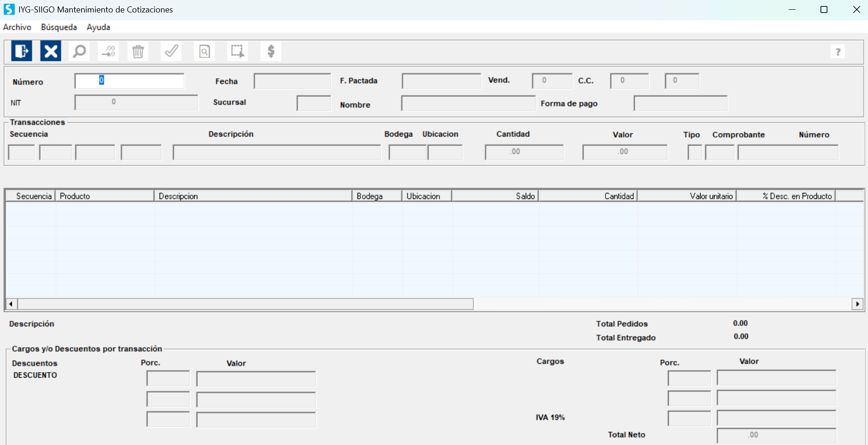Click the magnifying glass search icon
This screenshot has height=445, width=868.
(x=79, y=51)
